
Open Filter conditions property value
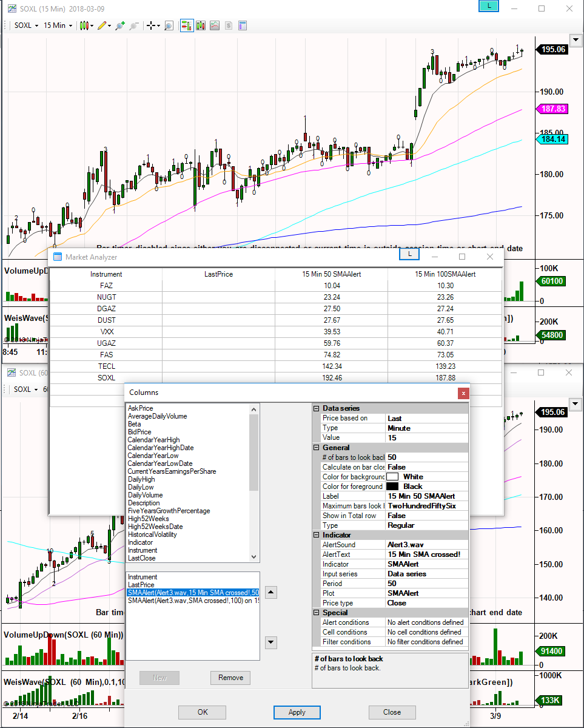pyautogui.click(x=427, y=642)
